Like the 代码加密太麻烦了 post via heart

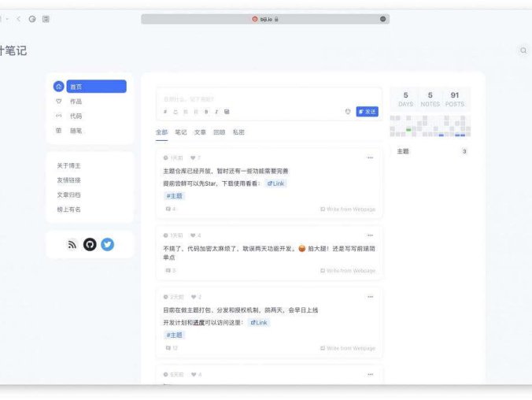[193, 235]
